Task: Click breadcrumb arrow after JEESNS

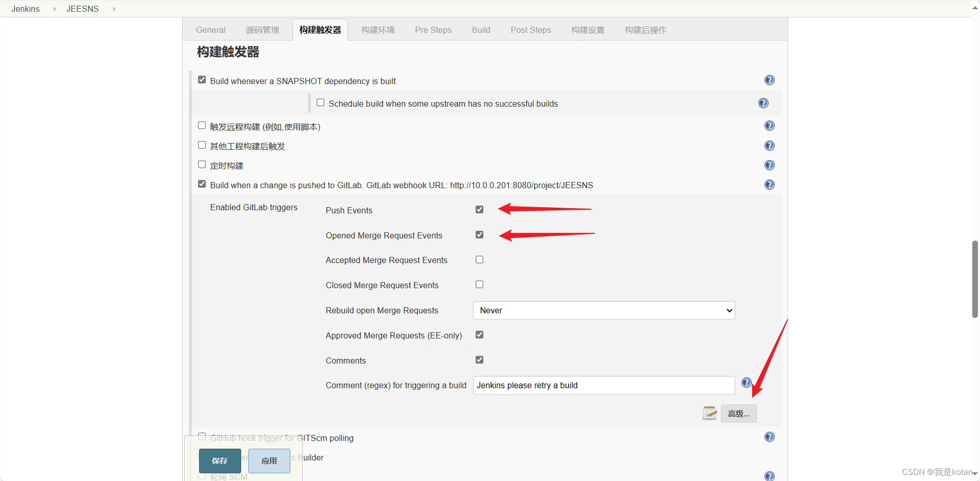Action: coord(114,9)
